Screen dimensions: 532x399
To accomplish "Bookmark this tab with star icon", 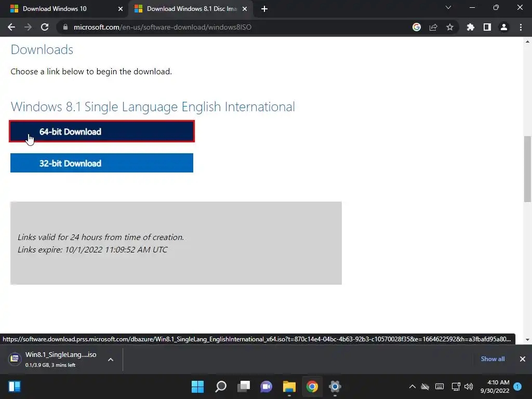I will [x=450, y=27].
